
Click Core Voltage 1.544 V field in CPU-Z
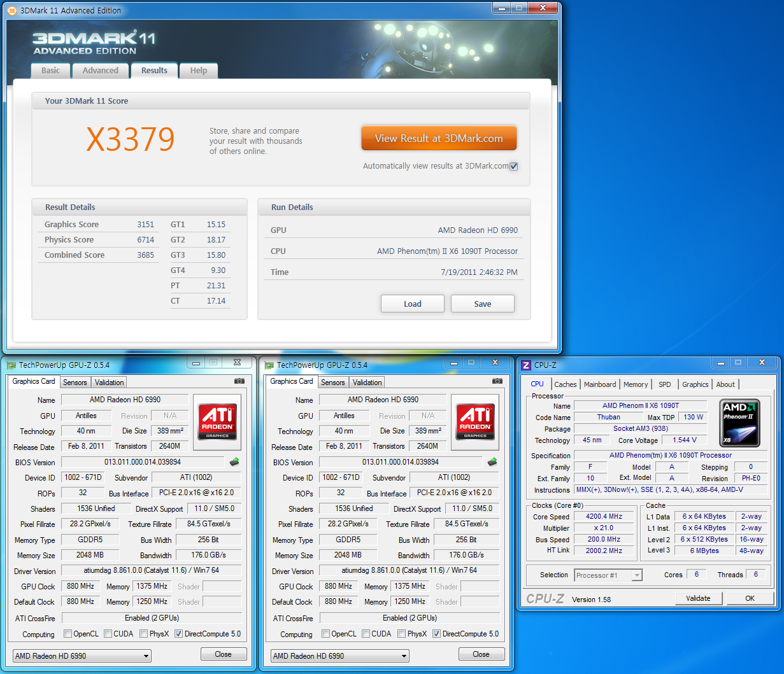[685, 440]
